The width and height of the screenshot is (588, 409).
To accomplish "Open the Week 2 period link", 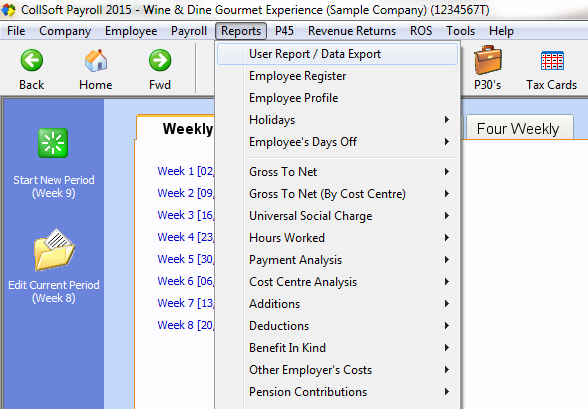I will pyautogui.click(x=186, y=193).
